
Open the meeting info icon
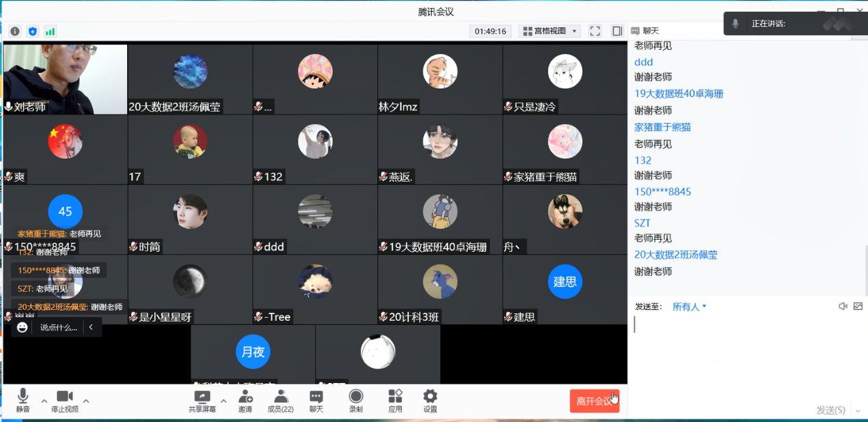pyautogui.click(x=15, y=31)
